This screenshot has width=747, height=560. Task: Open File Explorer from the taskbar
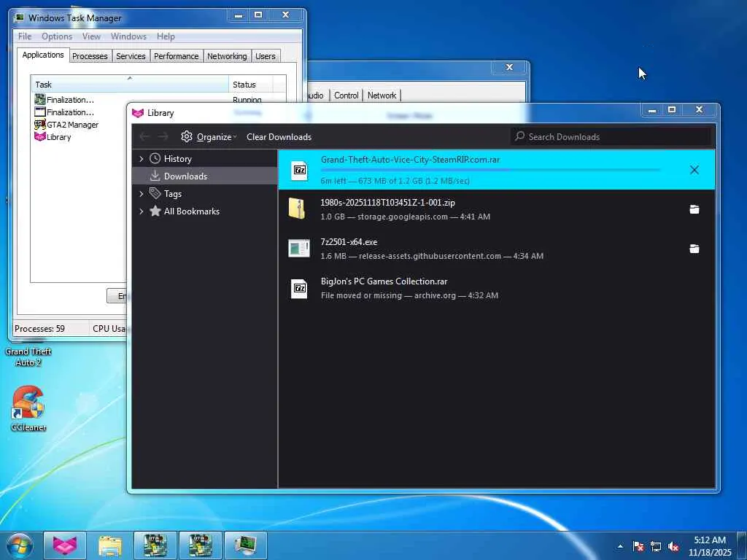pyautogui.click(x=110, y=545)
